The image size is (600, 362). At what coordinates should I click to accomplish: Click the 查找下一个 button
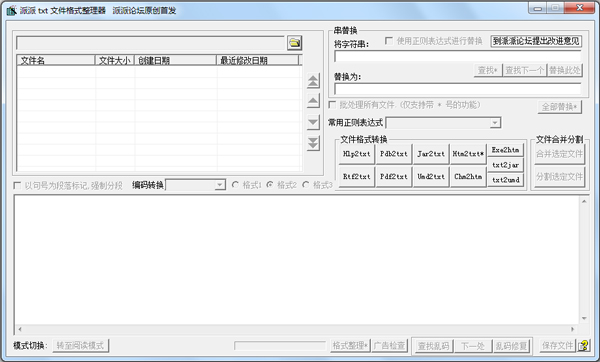tap(524, 70)
